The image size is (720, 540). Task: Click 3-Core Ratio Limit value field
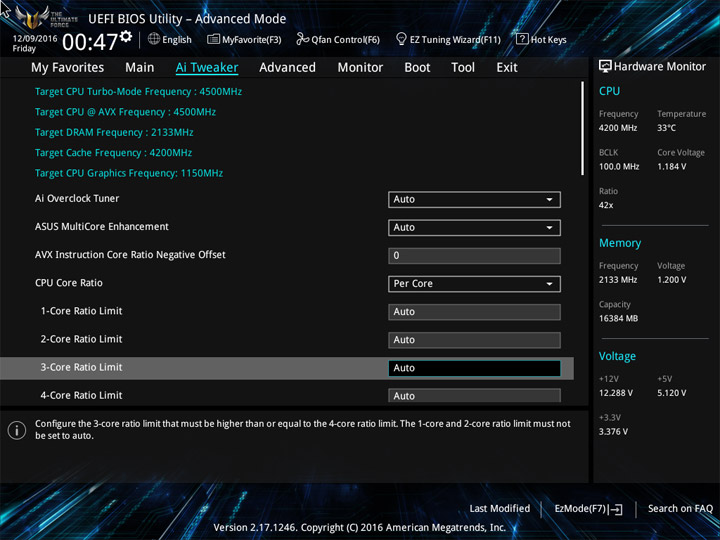(474, 368)
